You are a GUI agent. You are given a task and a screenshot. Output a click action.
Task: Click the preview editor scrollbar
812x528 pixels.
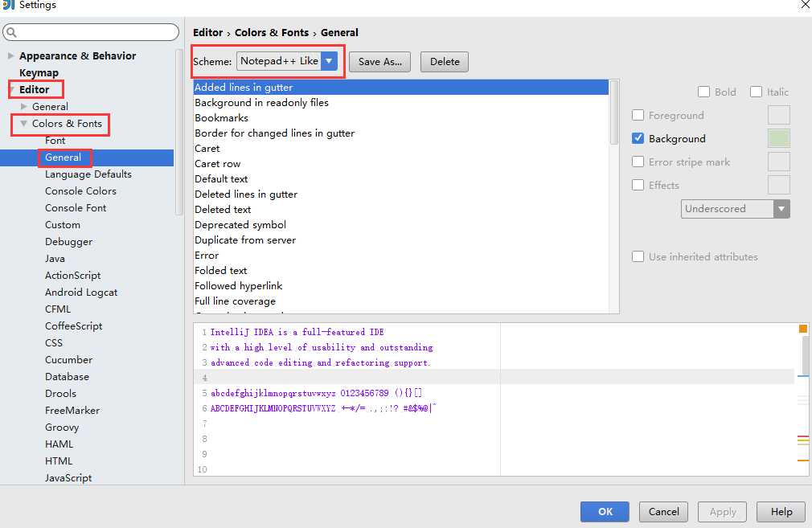(806, 357)
